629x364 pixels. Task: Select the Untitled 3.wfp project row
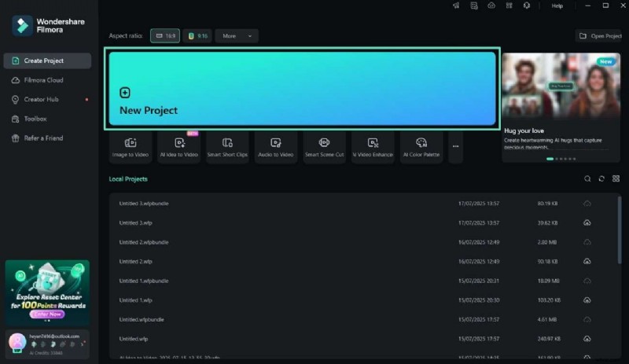click(363, 222)
